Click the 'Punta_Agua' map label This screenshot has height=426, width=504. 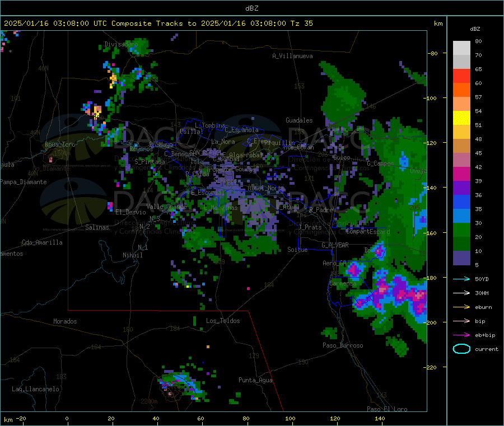pos(255,380)
